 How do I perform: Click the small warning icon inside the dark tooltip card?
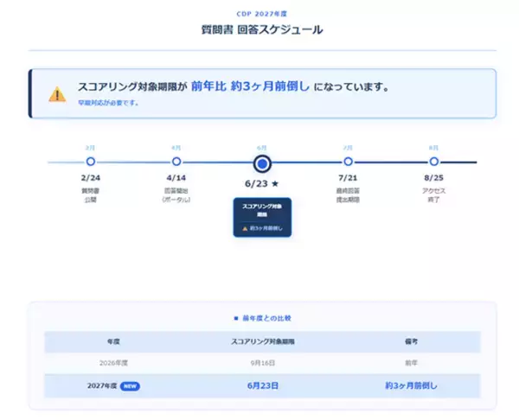[x=245, y=228]
